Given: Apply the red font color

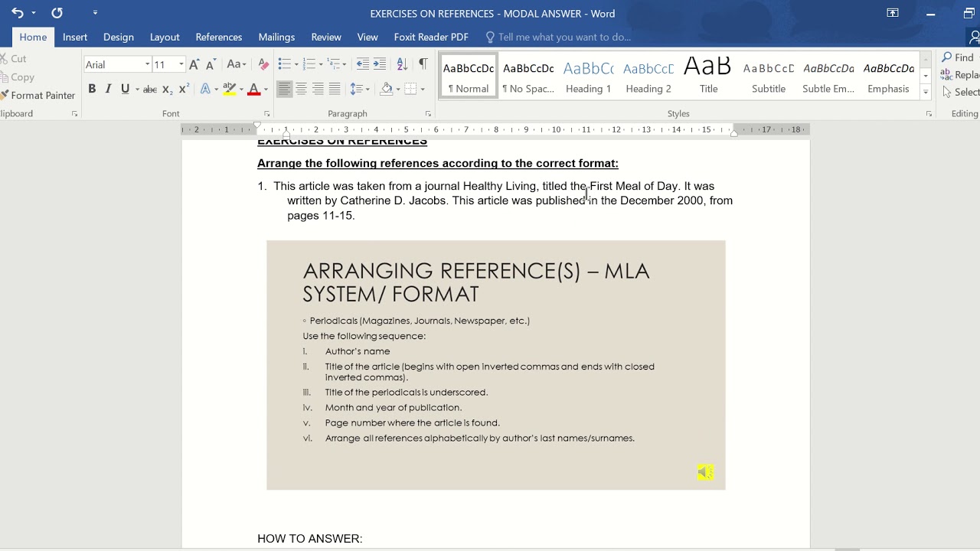Looking at the screenshot, I should [254, 90].
